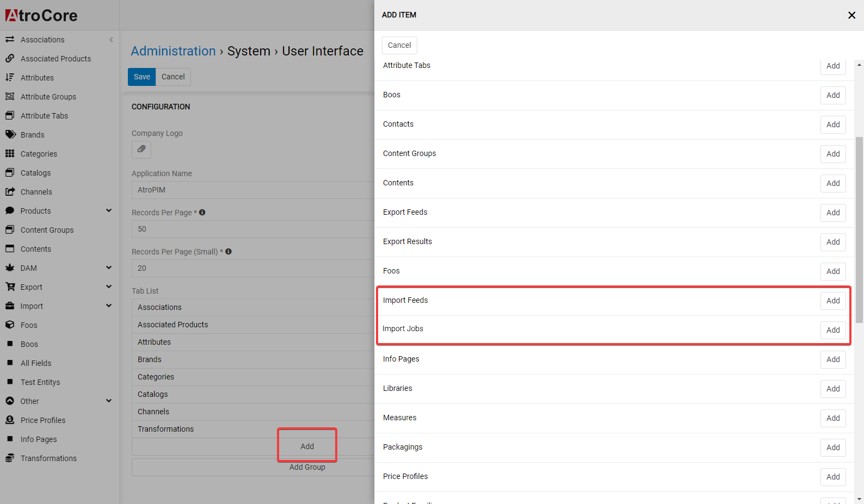Click the Export cart icon

10,287
